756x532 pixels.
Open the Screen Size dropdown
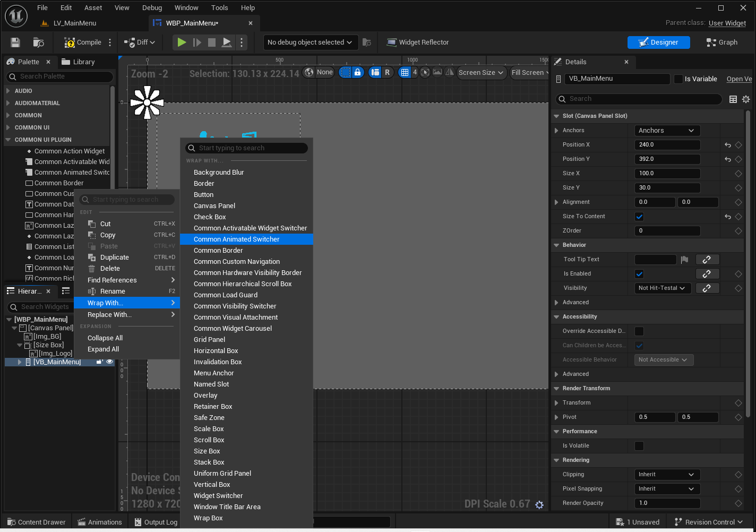click(x=481, y=73)
